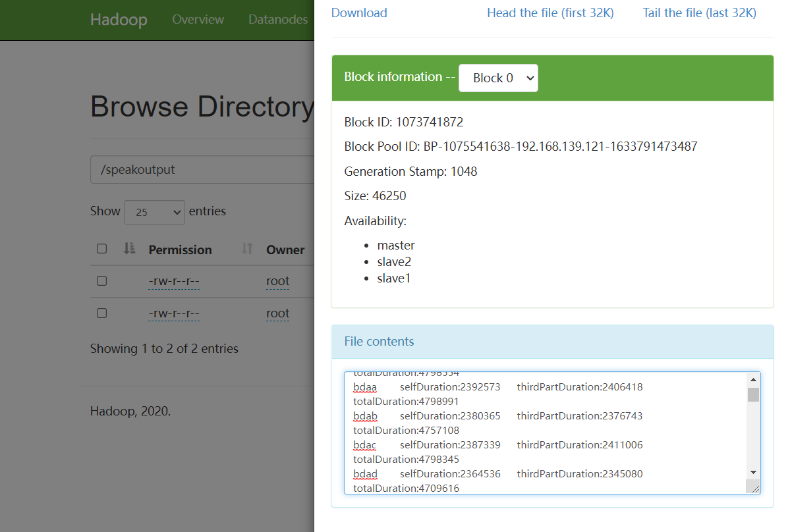Click Generation Stamp: 1048 text
790x532 pixels.
(x=410, y=172)
